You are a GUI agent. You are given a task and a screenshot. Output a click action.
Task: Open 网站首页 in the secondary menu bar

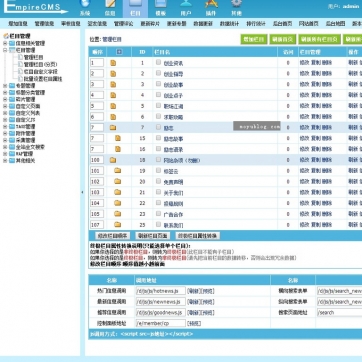click(x=309, y=24)
